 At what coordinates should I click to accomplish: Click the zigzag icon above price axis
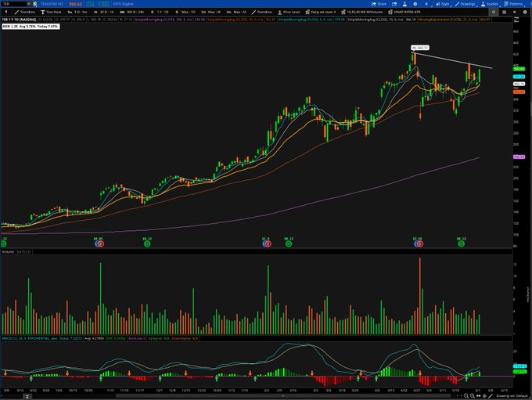click(516, 20)
